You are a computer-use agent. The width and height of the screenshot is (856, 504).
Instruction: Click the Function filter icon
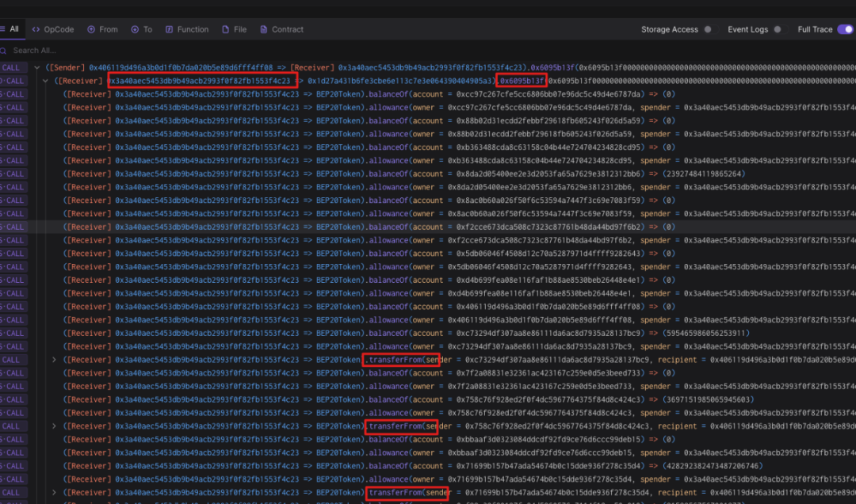(x=170, y=29)
